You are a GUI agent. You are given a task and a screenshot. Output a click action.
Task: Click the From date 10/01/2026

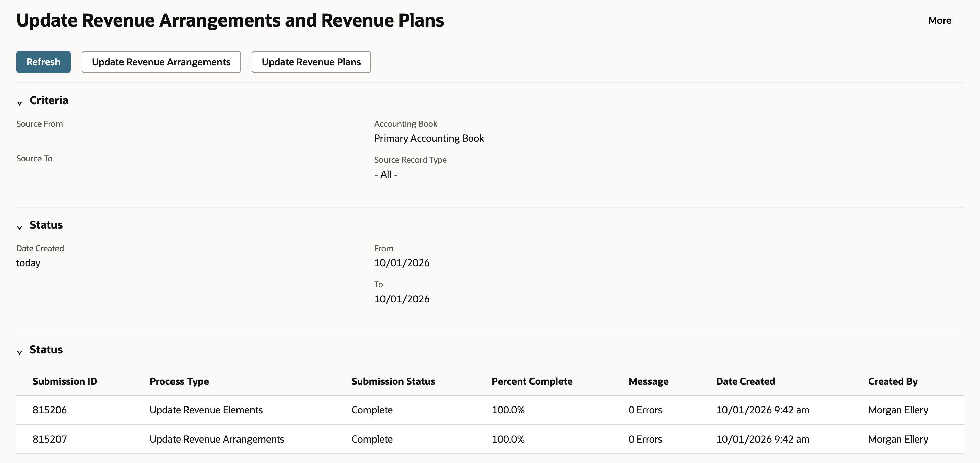(x=402, y=263)
